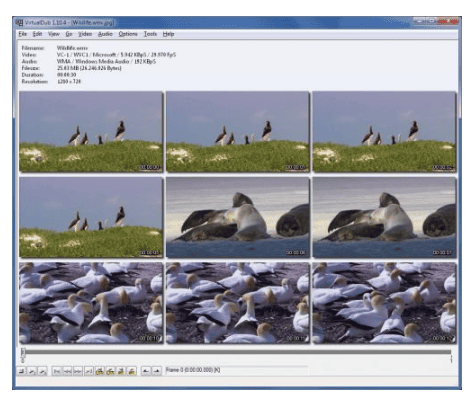Click the Duration label
This screenshot has width=476, height=407.
click(32, 75)
